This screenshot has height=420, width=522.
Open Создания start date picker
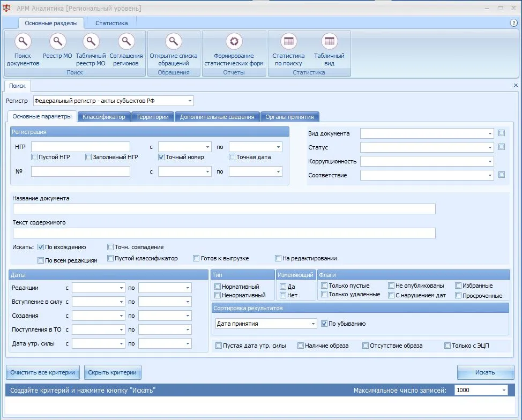[121, 316]
